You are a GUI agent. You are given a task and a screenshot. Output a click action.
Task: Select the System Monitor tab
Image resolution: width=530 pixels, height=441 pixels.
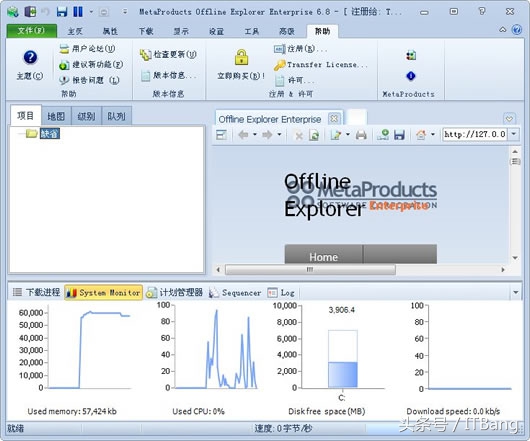click(x=103, y=292)
